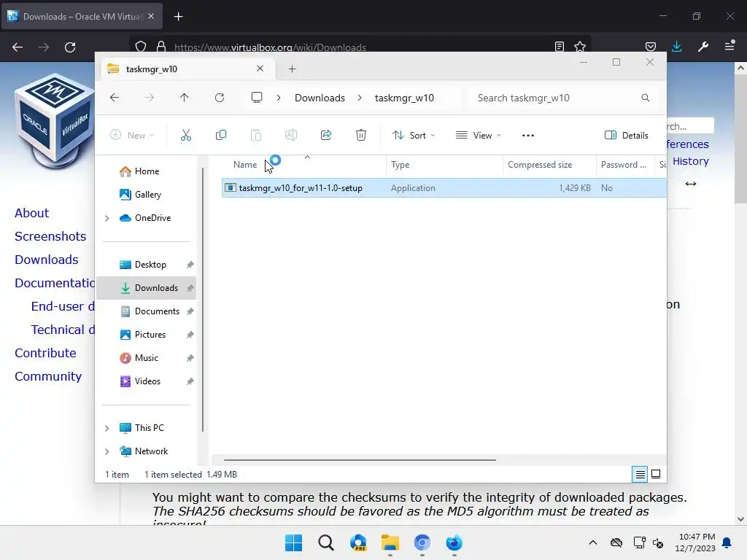Image resolution: width=747 pixels, height=560 pixels.
Task: Open the Community link on VirtualBox page
Action: click(48, 376)
